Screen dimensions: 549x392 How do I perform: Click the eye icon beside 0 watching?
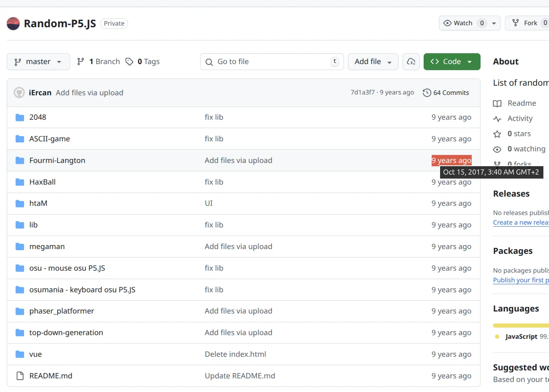pos(497,149)
